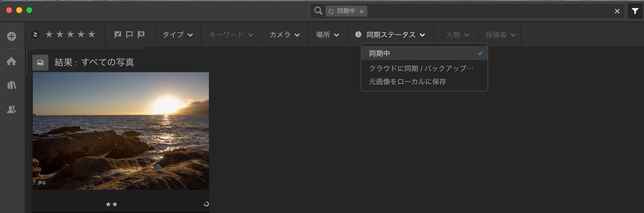
Task: Click the info icon beside 同期ステータス
Action: click(358, 34)
